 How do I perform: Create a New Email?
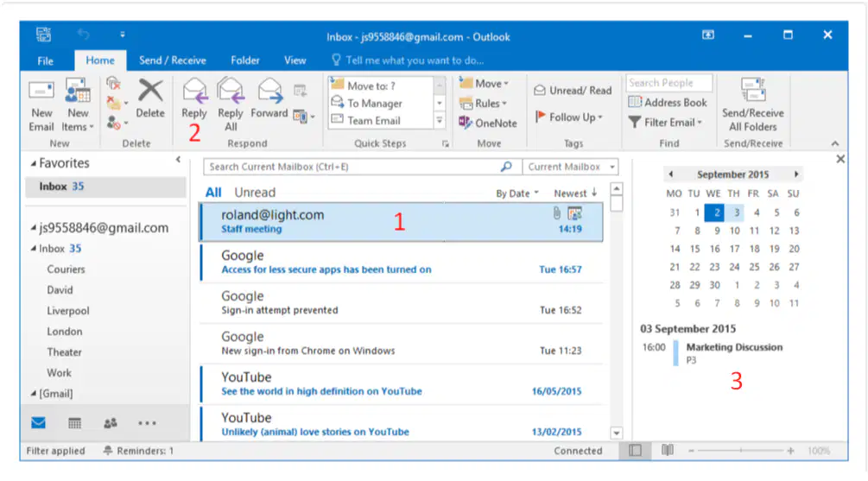click(x=41, y=105)
